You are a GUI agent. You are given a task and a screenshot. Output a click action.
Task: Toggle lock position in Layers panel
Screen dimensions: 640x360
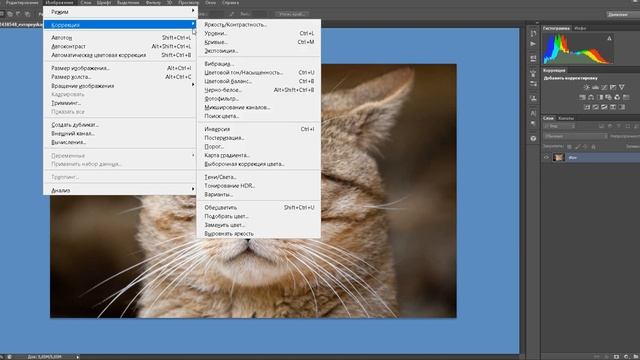585,147
